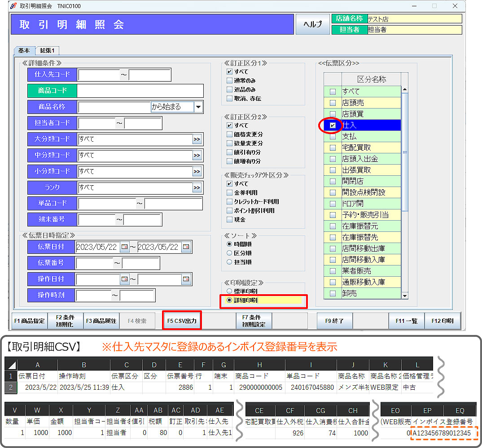Click the >> button for 大分類コード
The width and height of the screenshot is (482, 448).
point(197,139)
